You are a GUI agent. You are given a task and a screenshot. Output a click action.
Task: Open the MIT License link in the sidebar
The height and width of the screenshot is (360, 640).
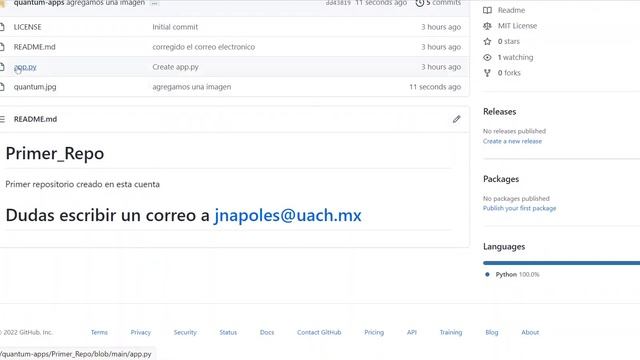pos(517,26)
